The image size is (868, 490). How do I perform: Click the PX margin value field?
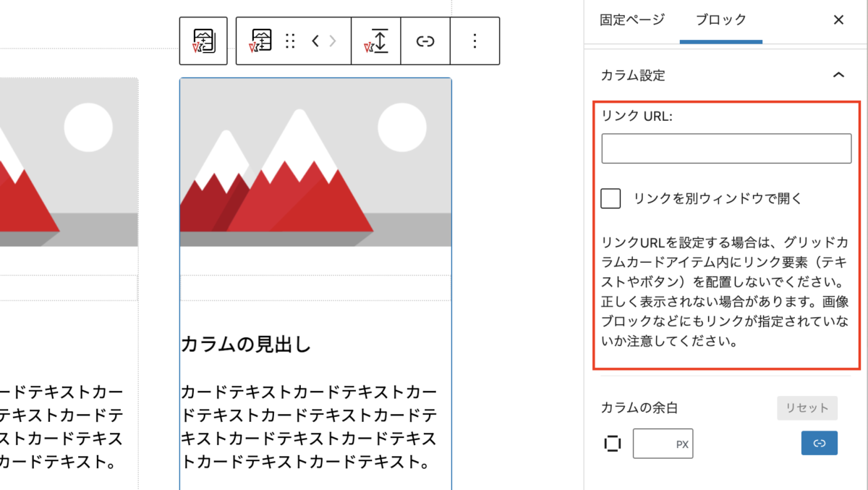(663, 443)
